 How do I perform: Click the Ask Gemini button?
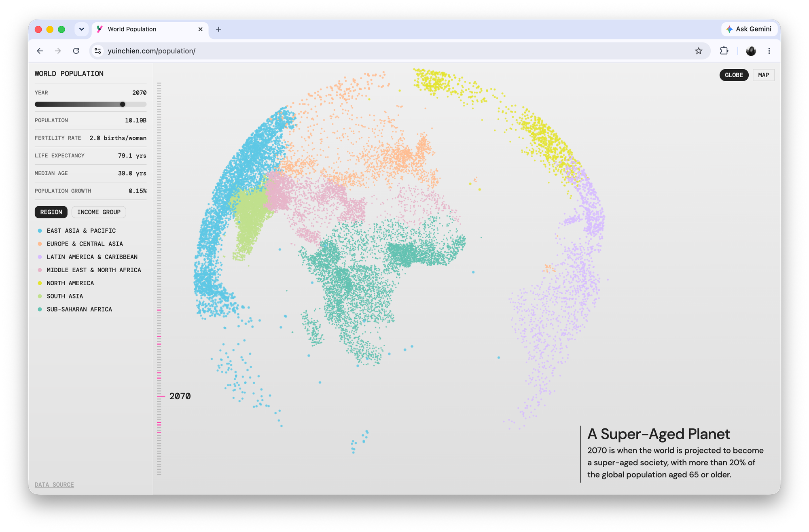748,29
